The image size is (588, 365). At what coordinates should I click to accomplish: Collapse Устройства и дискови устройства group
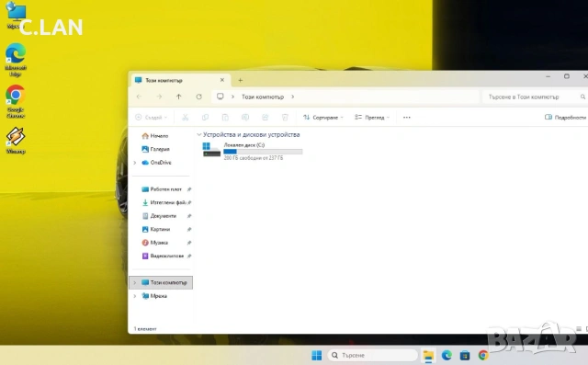[x=199, y=134]
